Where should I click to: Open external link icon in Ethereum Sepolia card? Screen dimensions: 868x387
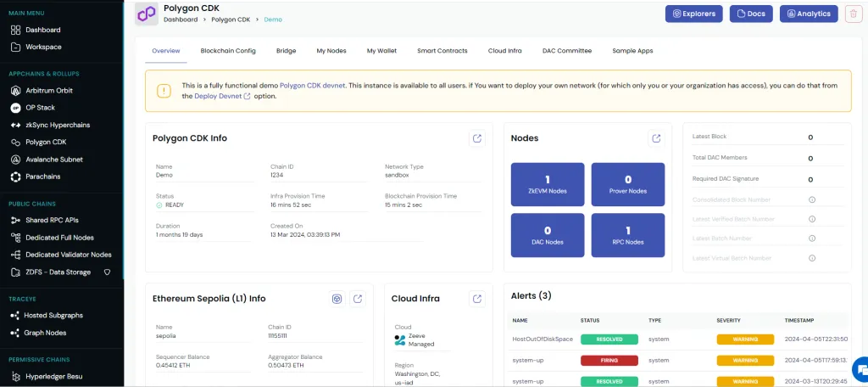tap(358, 299)
